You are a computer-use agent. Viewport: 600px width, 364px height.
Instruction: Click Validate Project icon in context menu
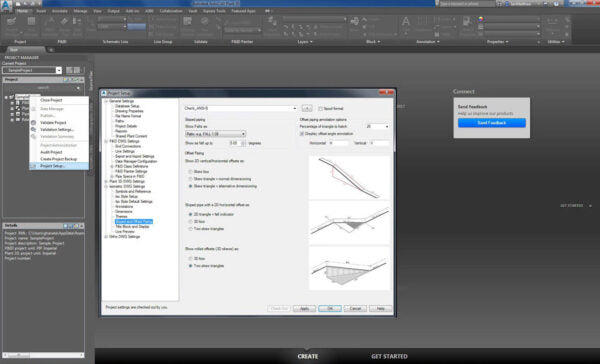34,122
